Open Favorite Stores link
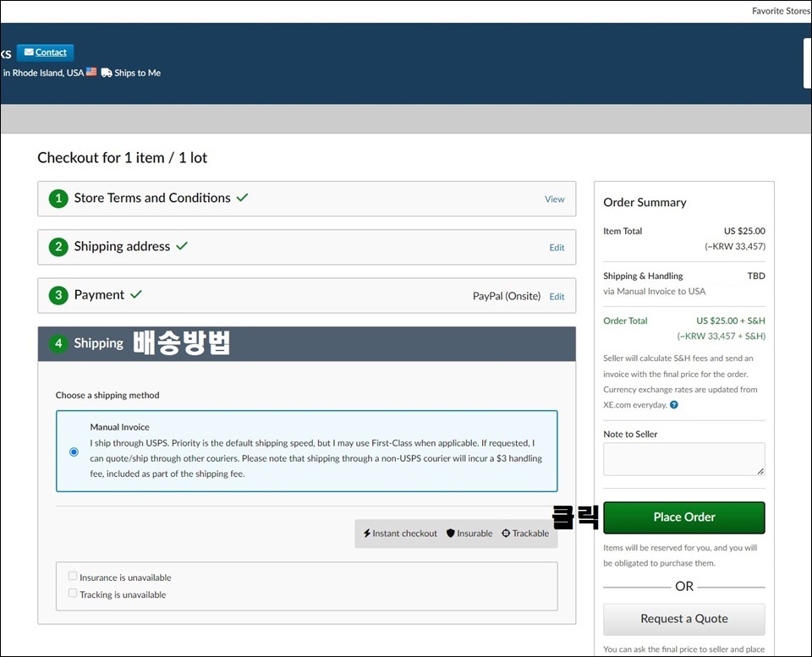 [781, 11]
